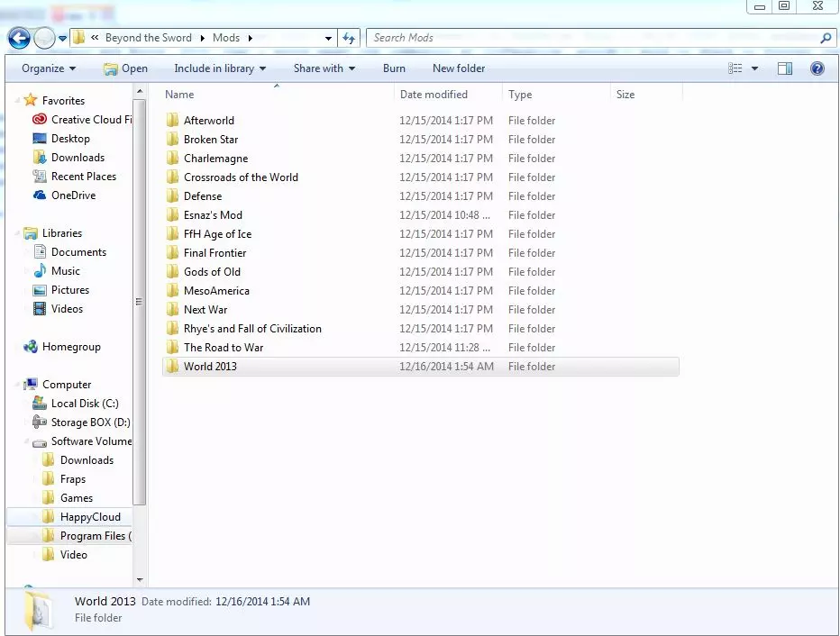The image size is (840, 636).
Task: Select the Broken Star folder icon
Action: [x=172, y=140]
